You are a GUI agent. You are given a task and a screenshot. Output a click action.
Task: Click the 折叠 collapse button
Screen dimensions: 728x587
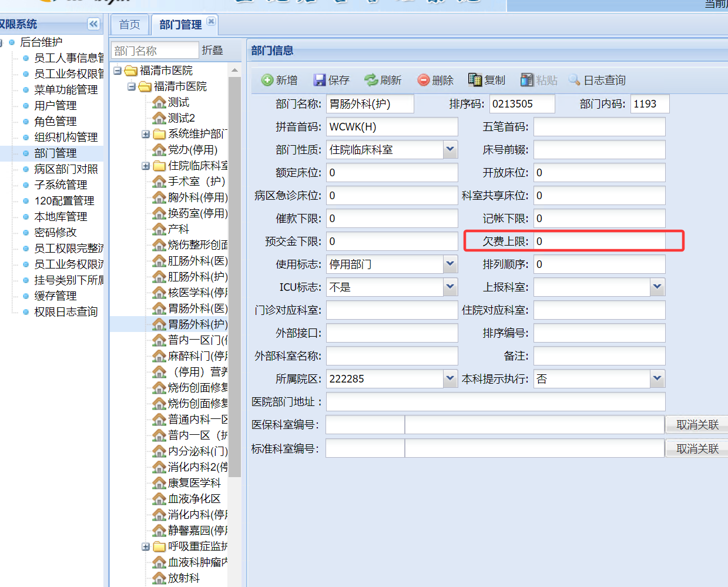click(212, 51)
